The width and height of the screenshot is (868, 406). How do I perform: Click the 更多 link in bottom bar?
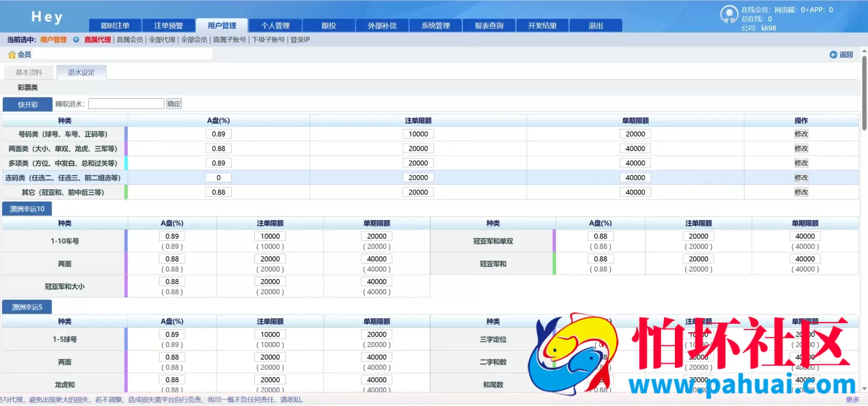[x=852, y=400]
